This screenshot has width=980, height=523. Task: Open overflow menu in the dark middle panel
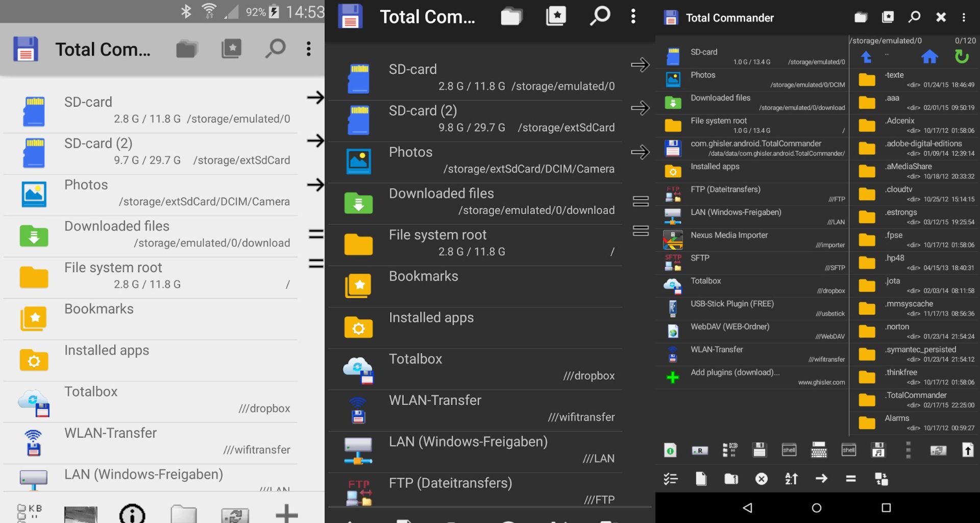[633, 16]
